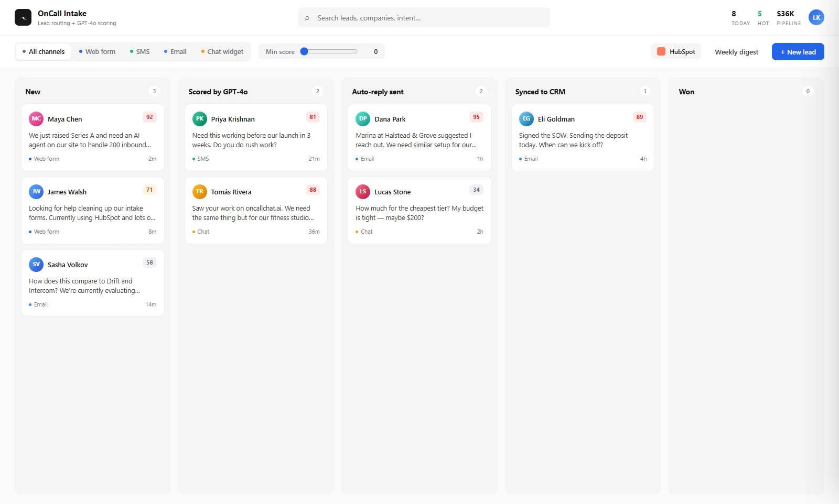Click the orange HubSpot logo icon

[661, 51]
